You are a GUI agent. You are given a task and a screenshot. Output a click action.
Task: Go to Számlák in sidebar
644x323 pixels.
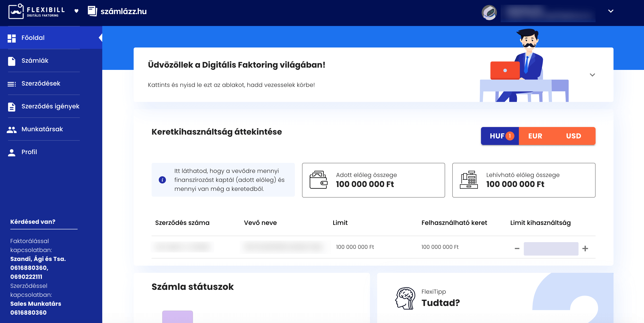pyautogui.click(x=35, y=60)
